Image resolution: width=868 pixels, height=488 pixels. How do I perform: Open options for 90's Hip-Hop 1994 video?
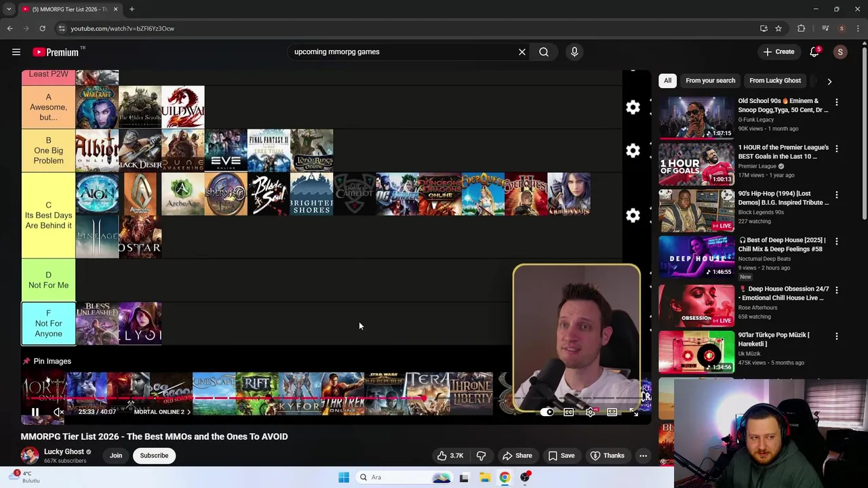pyautogui.click(x=836, y=195)
